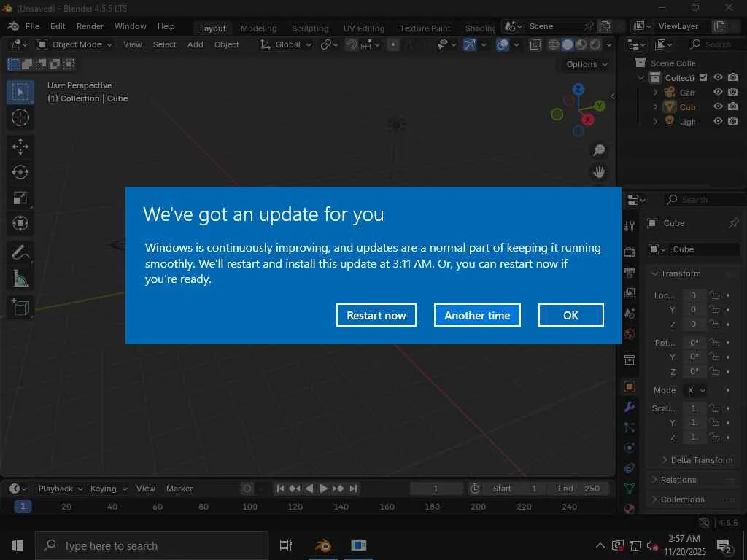Open the rotation Mode dropdown
This screenshot has height=560, width=747.
(694, 390)
